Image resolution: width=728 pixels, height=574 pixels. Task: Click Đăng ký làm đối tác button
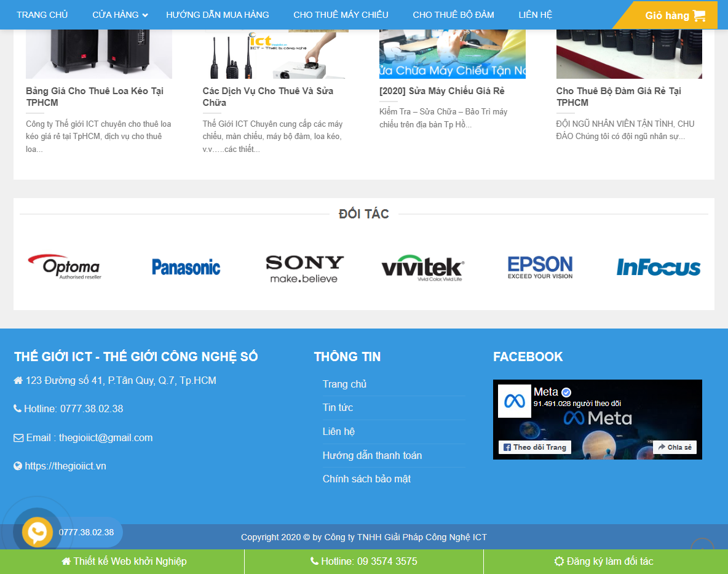click(604, 561)
